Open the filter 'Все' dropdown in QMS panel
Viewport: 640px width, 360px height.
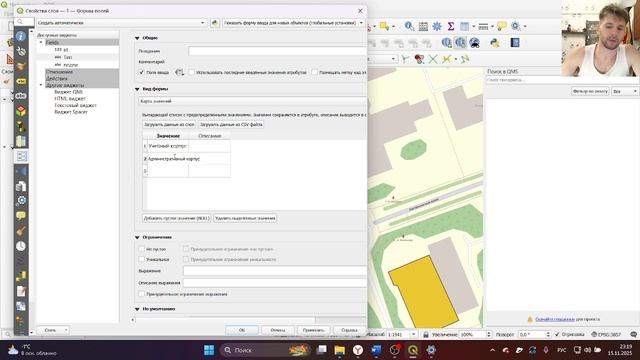click(624, 91)
